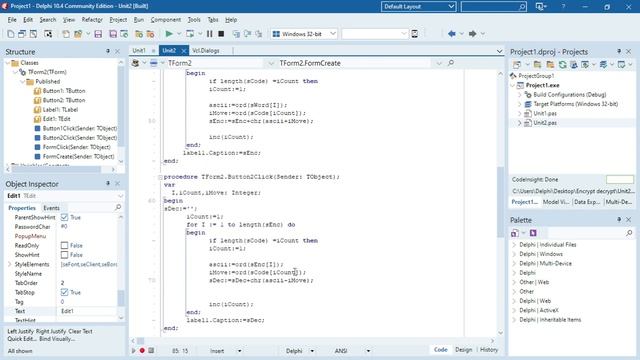Open the ANSI encoding dropdown in status bar

tap(368, 351)
